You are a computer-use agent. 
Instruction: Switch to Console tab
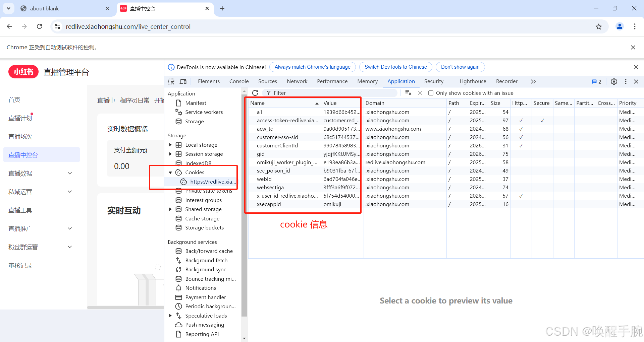click(x=239, y=81)
